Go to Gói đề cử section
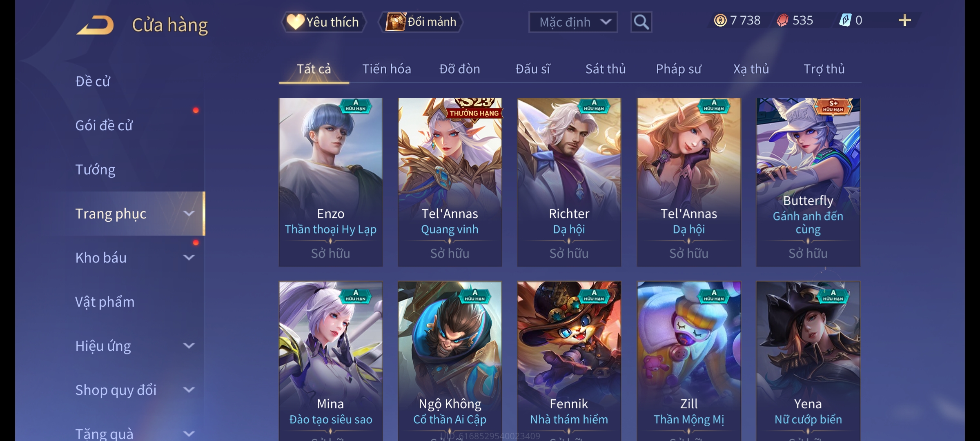The height and width of the screenshot is (441, 980). pos(104,125)
